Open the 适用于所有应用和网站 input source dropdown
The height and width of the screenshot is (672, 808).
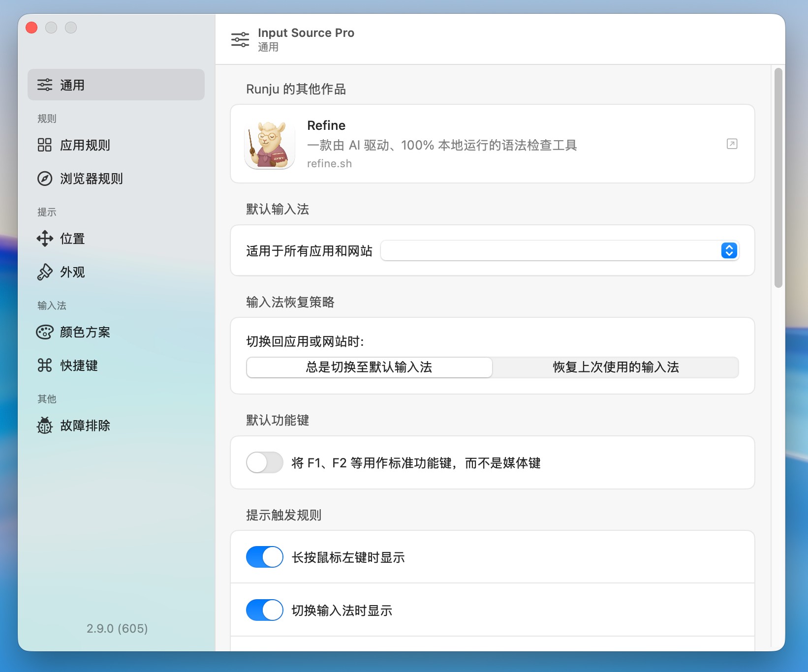click(x=551, y=251)
